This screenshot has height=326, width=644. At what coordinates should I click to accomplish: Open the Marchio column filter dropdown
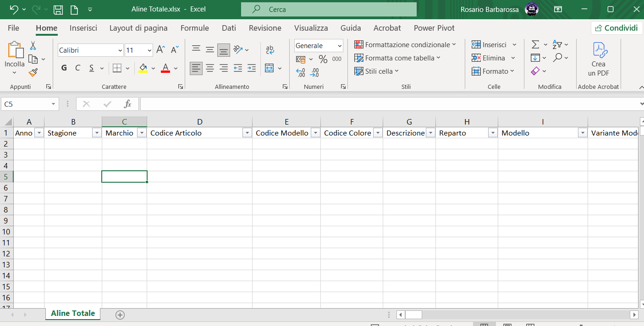142,133
